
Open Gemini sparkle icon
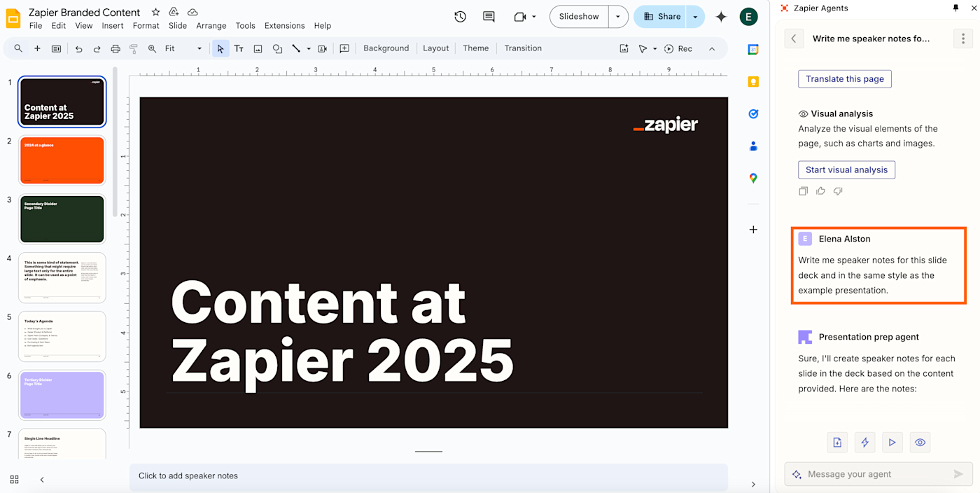point(721,17)
